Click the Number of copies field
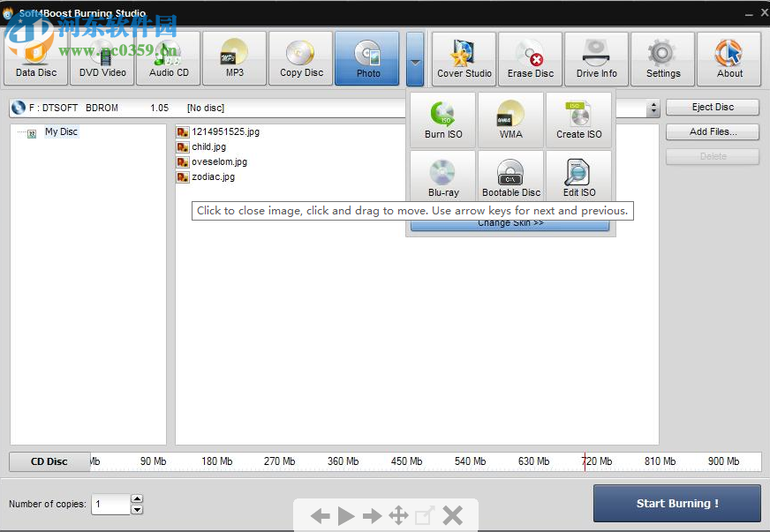This screenshot has height=532, width=770. tap(111, 504)
